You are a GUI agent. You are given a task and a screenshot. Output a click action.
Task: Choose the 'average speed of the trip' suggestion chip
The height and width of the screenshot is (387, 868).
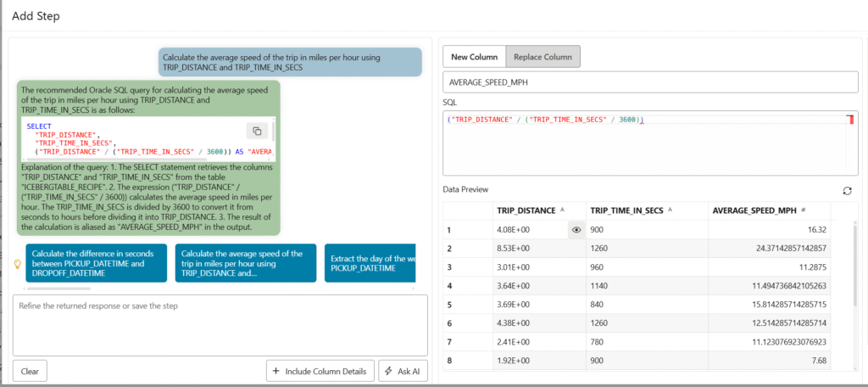[x=245, y=263]
